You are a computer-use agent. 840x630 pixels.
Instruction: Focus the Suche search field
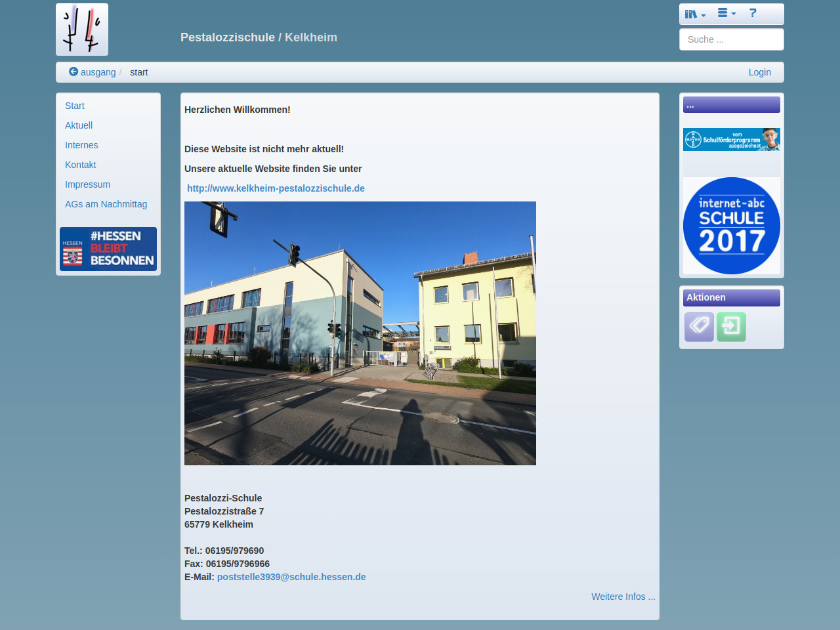pos(731,39)
